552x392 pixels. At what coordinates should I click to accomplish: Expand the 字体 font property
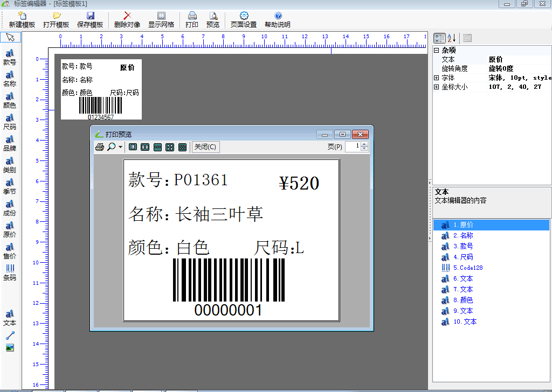pyautogui.click(x=436, y=78)
